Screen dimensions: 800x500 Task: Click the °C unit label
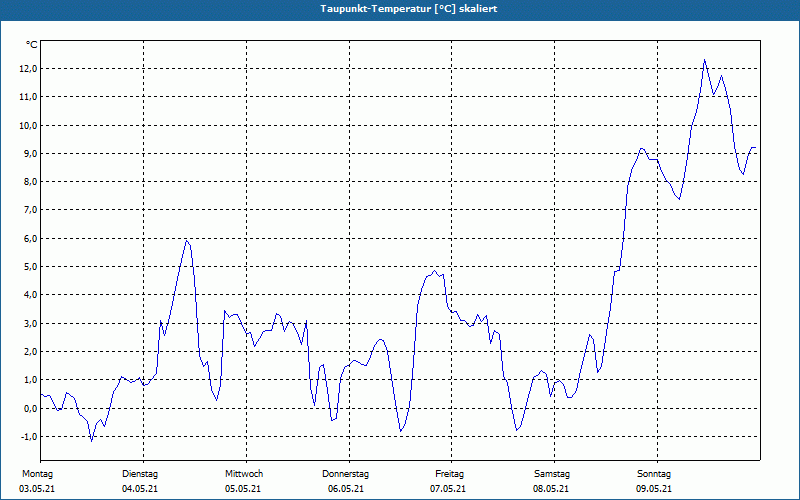(x=32, y=45)
